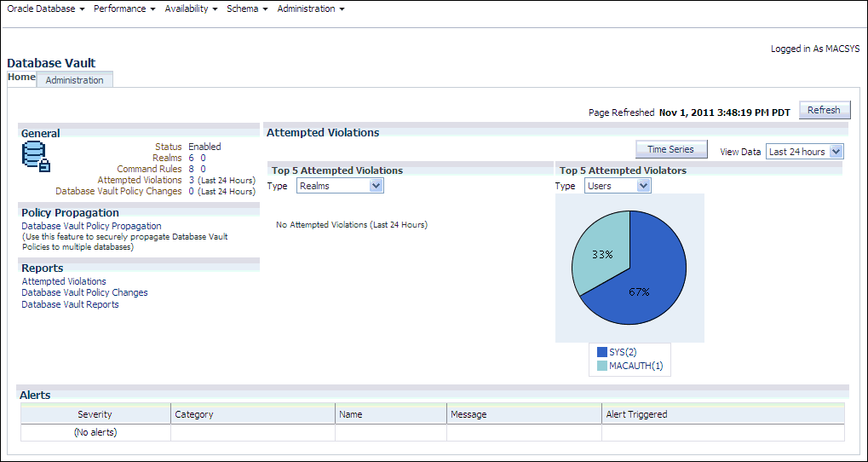Screen dimensions: 868x462
Task: Click the dark blue SYS legend swatch
Action: coord(602,352)
